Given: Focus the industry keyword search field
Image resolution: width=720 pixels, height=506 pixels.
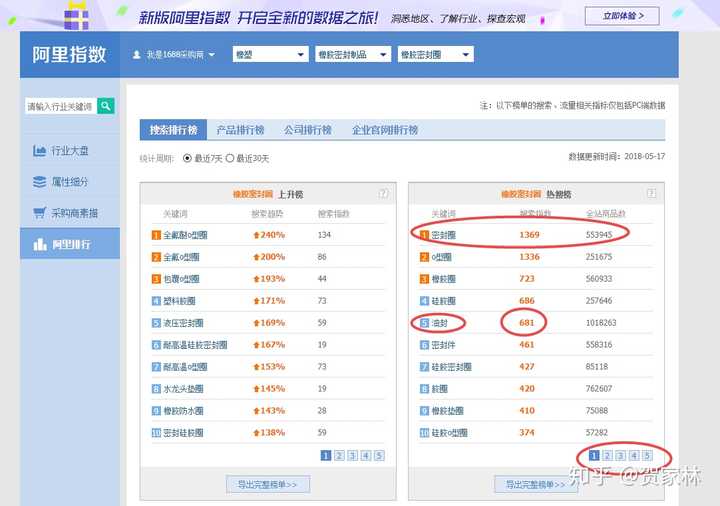Looking at the screenshot, I should pyautogui.click(x=61, y=106).
